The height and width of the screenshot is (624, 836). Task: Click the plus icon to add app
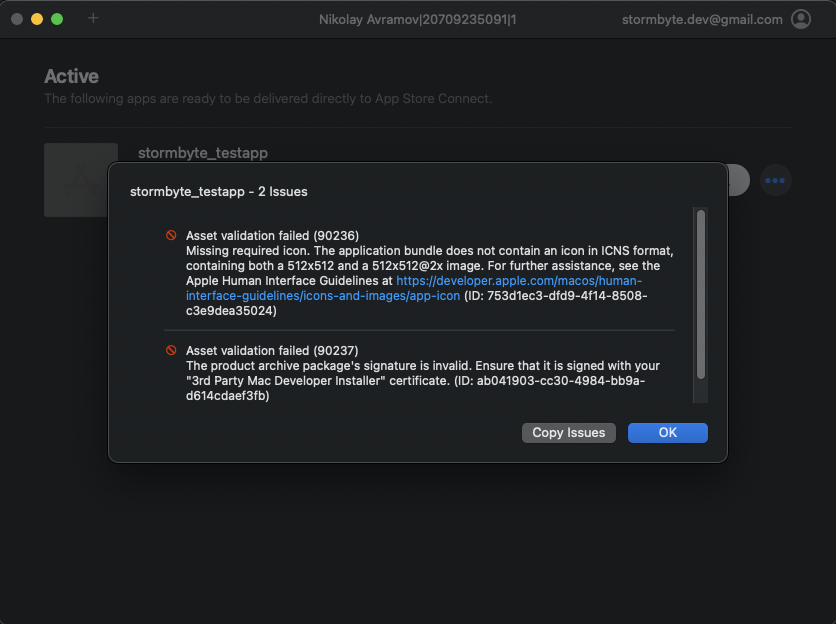coord(93,18)
